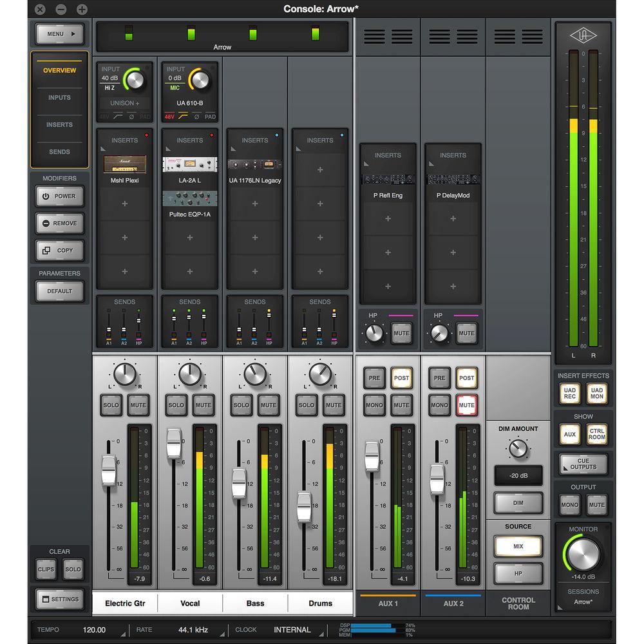Open the LA-2A L compressor insert
The image size is (644, 644).
coord(189,165)
